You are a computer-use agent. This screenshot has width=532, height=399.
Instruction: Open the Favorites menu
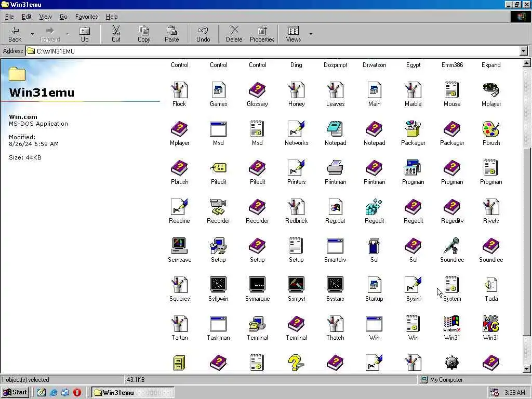87,17
